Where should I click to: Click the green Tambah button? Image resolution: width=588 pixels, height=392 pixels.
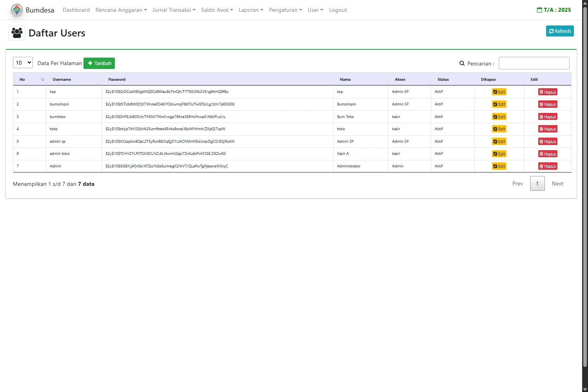99,63
